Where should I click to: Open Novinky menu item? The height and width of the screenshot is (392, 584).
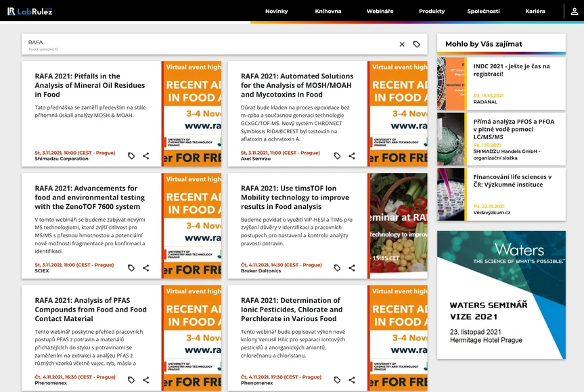tap(276, 11)
